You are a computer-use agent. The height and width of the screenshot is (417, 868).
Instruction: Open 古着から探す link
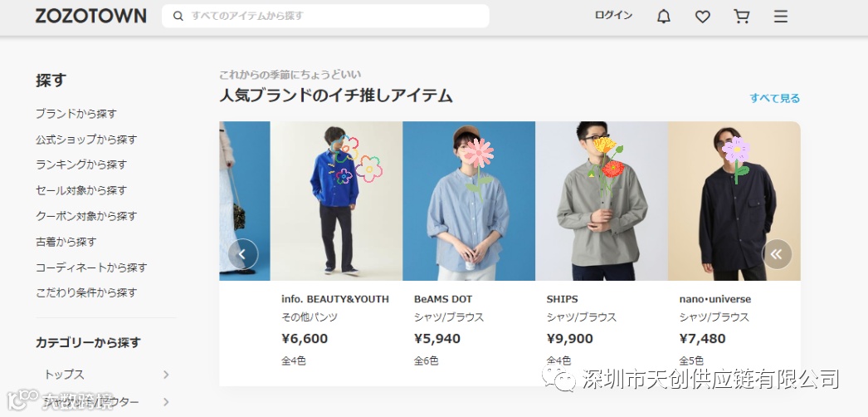66,242
